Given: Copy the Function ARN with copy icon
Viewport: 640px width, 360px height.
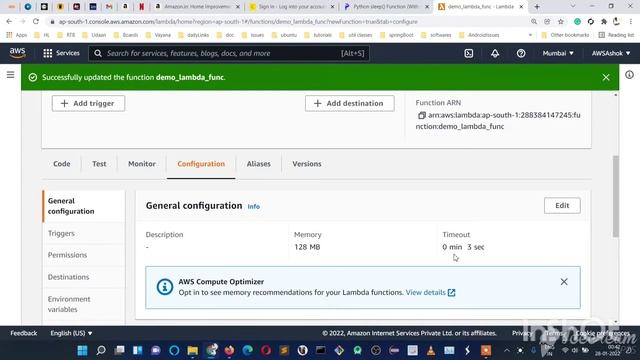Looking at the screenshot, I should tap(422, 116).
